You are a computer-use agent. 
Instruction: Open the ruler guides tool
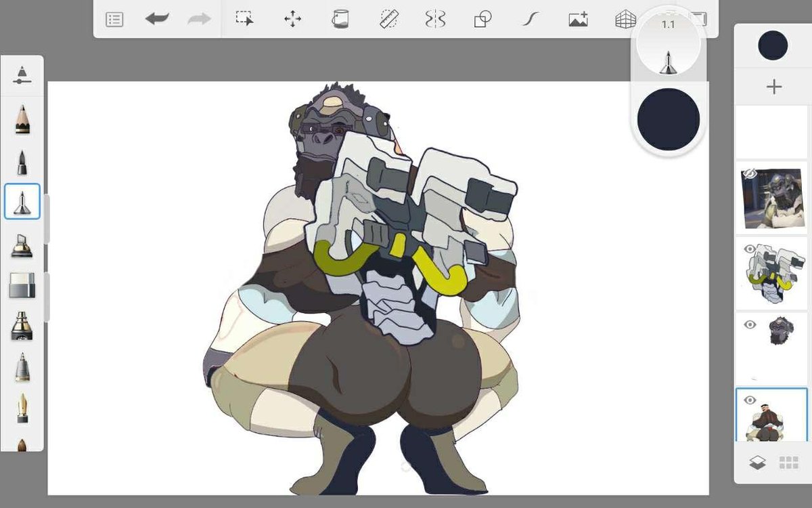(x=388, y=19)
